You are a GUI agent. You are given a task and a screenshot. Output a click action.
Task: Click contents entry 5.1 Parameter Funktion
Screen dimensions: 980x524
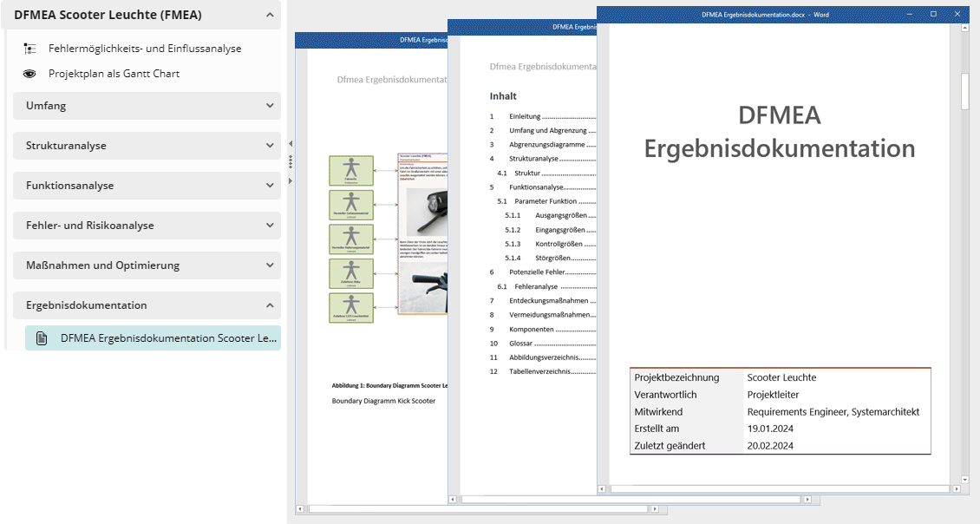coord(547,201)
